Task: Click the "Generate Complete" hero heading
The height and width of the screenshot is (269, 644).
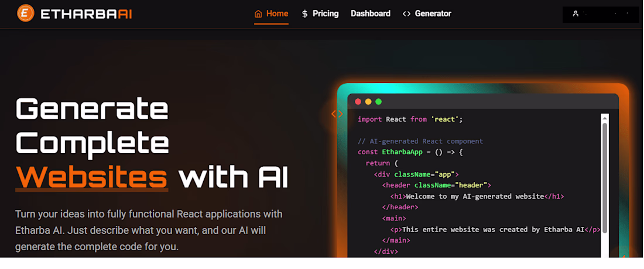Action: 93,125
